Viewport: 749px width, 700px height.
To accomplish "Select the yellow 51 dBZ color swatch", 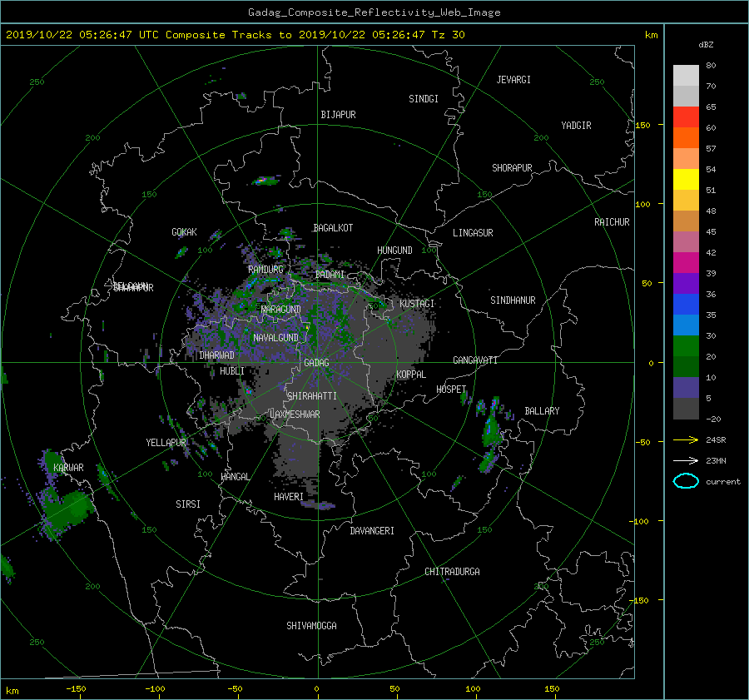I will [x=686, y=179].
